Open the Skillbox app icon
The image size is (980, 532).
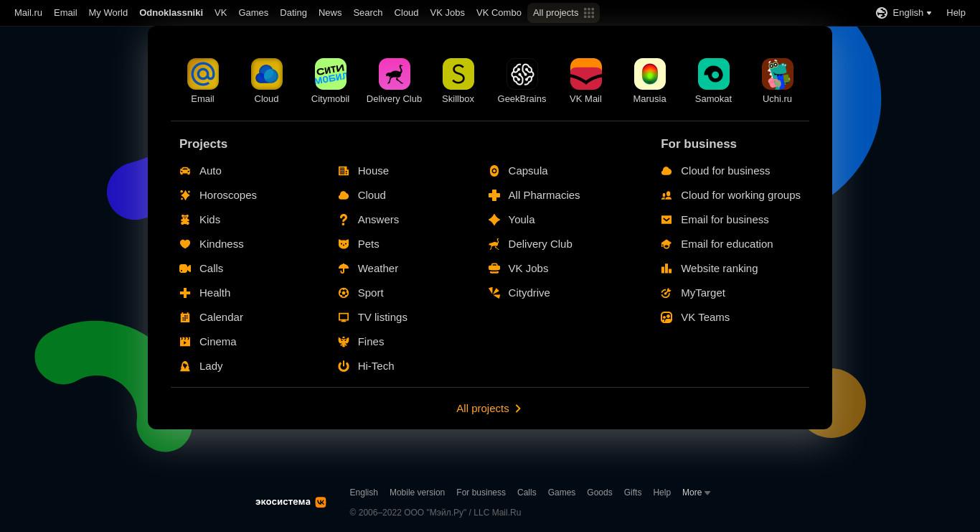click(x=458, y=74)
